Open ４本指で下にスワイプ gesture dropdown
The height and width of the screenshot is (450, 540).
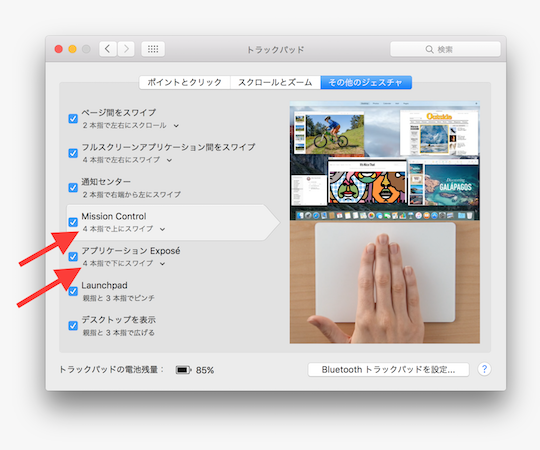click(x=124, y=263)
